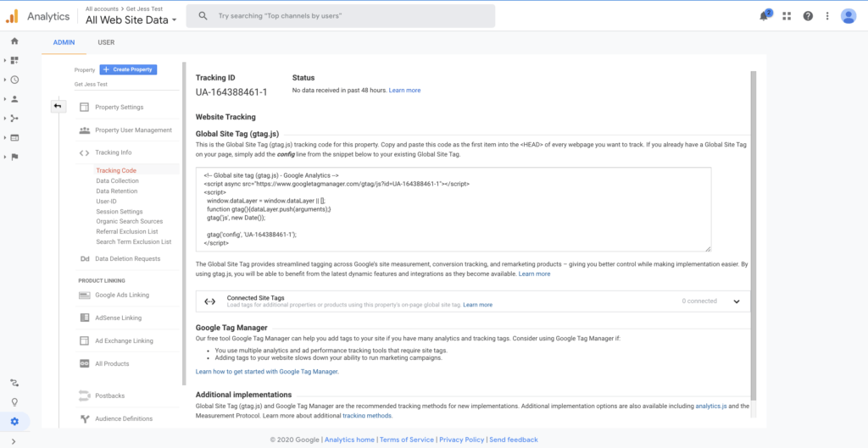868x448 pixels.
Task: Click the Postbacks arrows icon
Action: [x=85, y=395]
